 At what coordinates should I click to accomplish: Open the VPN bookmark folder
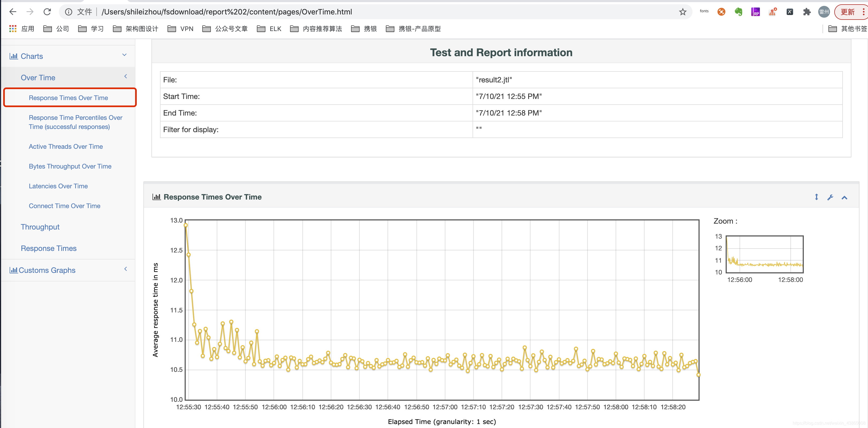[x=180, y=29]
